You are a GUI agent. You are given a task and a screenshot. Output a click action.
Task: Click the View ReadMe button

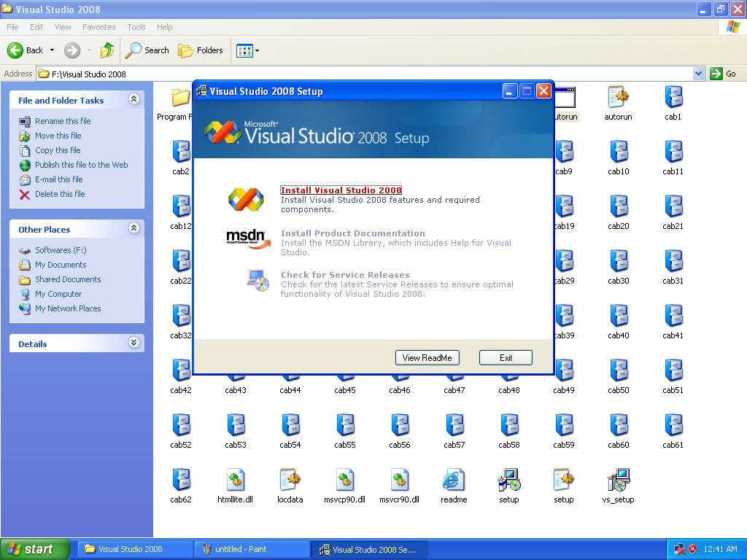point(427,357)
